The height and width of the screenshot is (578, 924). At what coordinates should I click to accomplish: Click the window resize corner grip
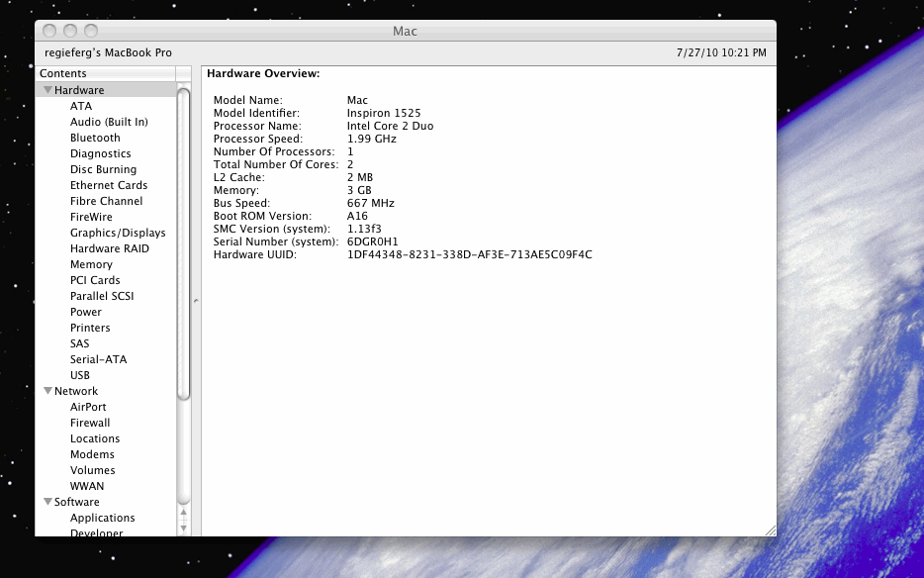(771, 530)
